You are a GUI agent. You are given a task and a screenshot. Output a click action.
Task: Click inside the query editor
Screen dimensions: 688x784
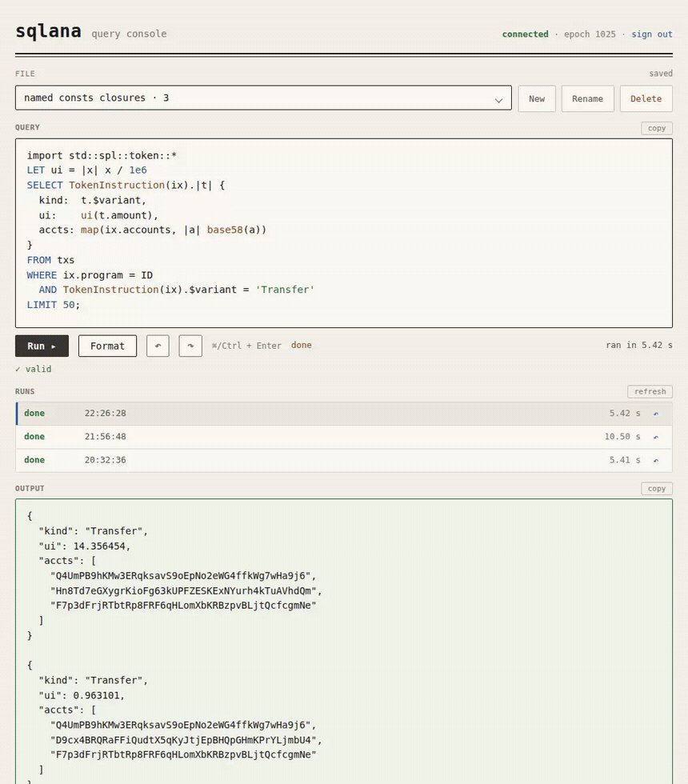click(x=343, y=233)
